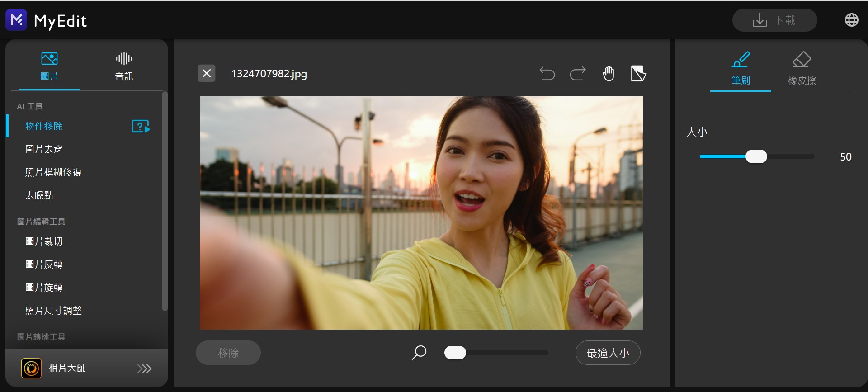
Task: Click the redo arrow icon
Action: [578, 73]
